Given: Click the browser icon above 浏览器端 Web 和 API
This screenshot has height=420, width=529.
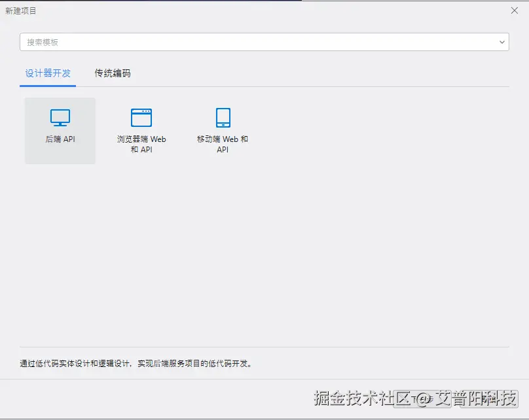Looking at the screenshot, I should click(141, 116).
